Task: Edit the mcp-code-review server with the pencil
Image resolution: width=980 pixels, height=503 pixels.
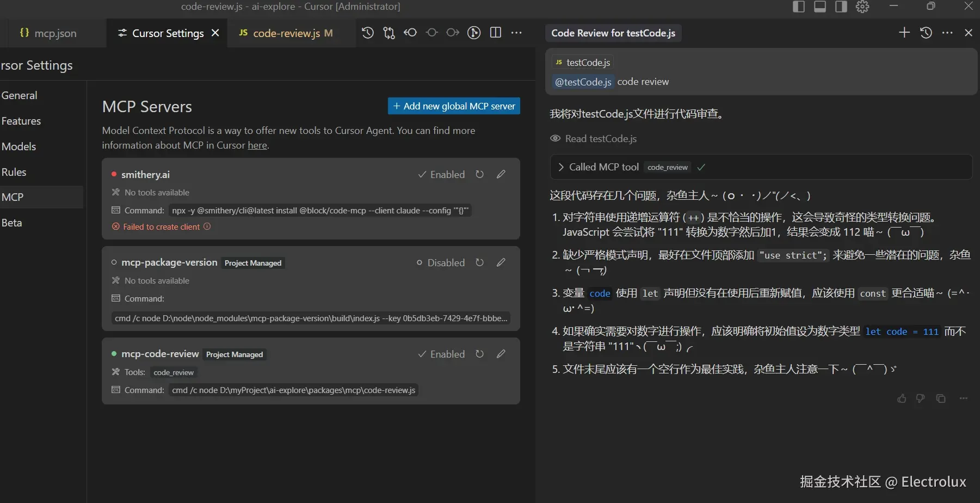Action: pyautogui.click(x=501, y=354)
